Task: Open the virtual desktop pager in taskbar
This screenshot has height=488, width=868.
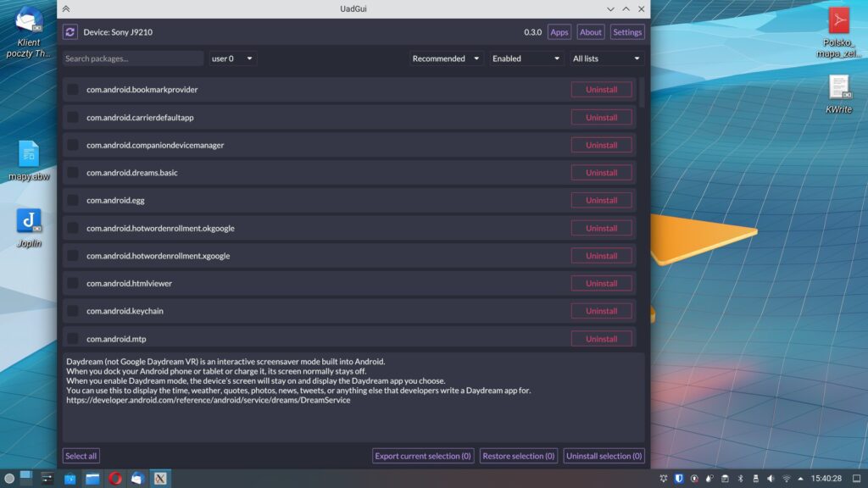Action: [26, 479]
